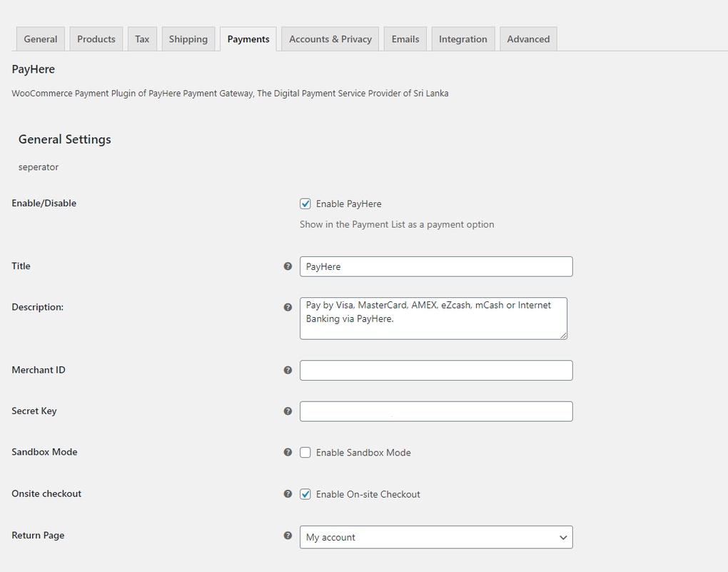The height and width of the screenshot is (572, 728).
Task: Click the Secret Key help icon
Action: pos(288,411)
